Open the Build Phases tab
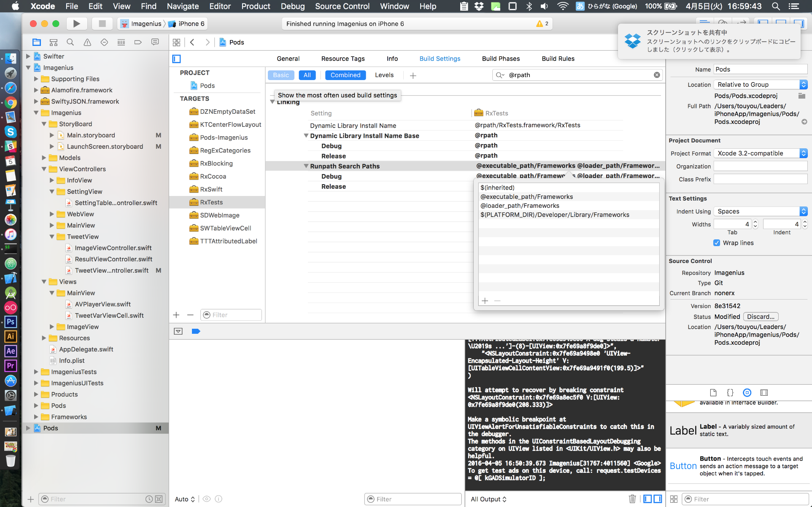 pos(501,59)
